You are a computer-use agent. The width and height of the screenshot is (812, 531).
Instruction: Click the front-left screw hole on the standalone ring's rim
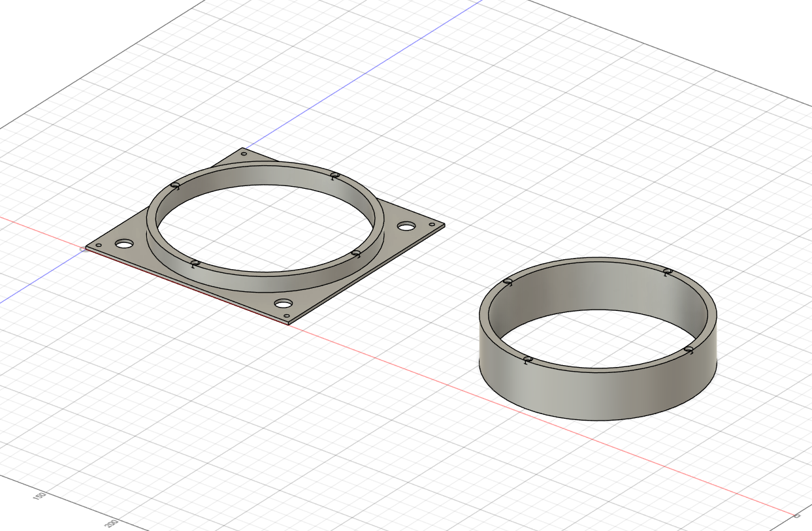pyautogui.click(x=528, y=359)
